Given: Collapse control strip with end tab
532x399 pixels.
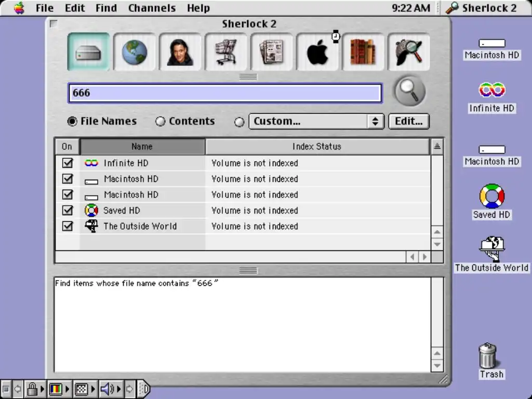Looking at the screenshot, I should [x=144, y=389].
